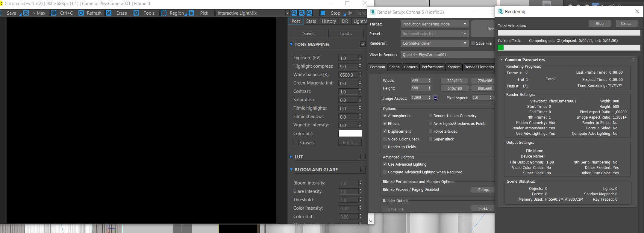Toggle Use Advanced Lighting checkbox

coord(385,164)
